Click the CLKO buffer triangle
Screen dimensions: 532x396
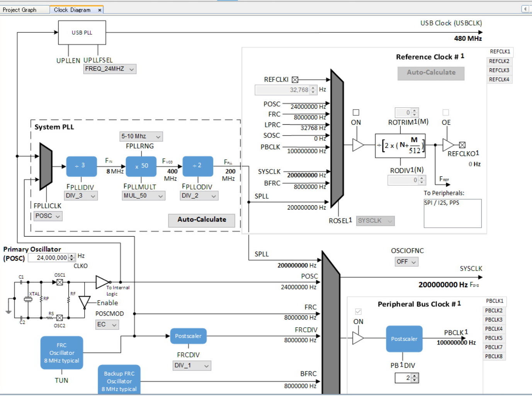pyautogui.click(x=103, y=282)
